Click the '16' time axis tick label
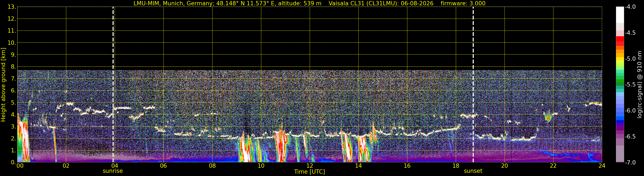This screenshot has width=644, height=176. pos(407,166)
